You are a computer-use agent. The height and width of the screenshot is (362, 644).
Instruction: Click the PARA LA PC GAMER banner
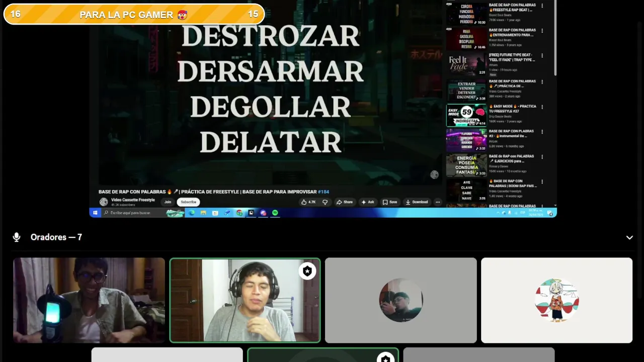[134, 14]
